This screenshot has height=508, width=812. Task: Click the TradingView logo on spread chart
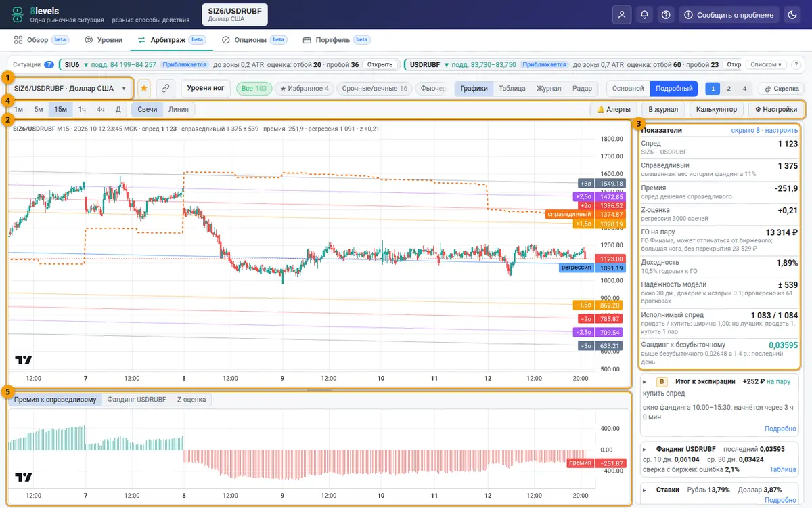tap(24, 360)
